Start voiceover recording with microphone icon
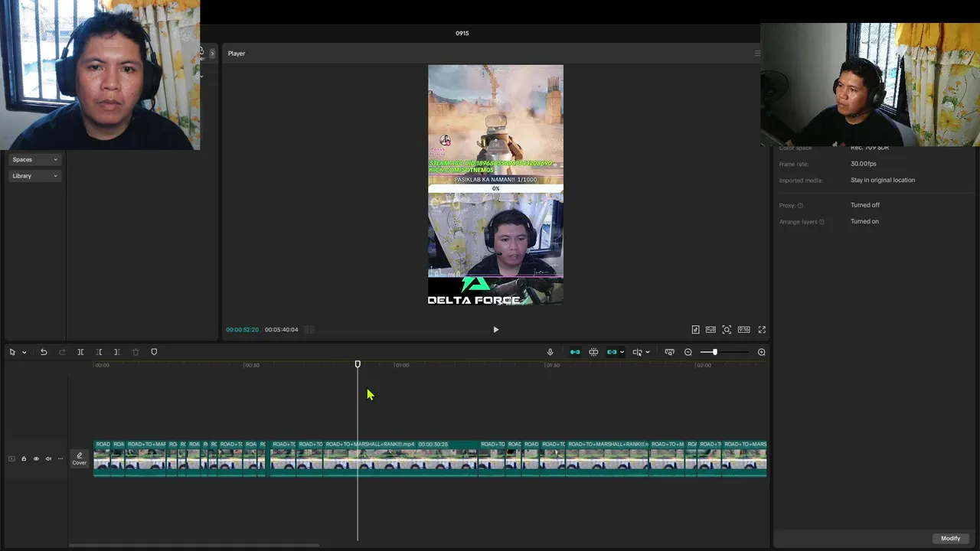Viewport: 980px width, 551px height. pos(550,352)
